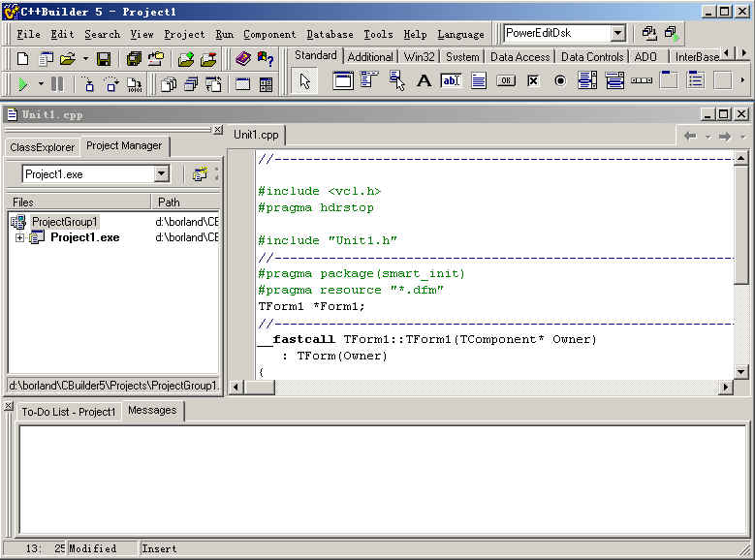Open the Search menu
The width and height of the screenshot is (755, 560).
click(x=103, y=34)
